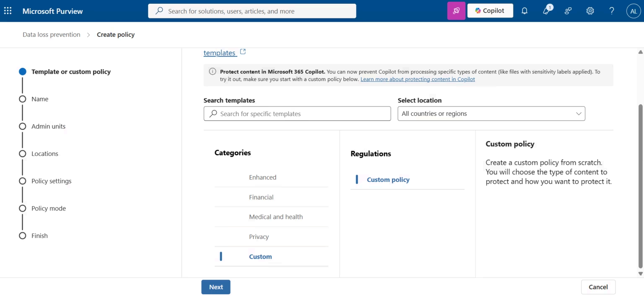Viewport: 644px width, 296px height.
Task: Click the pink rocket icon in header
Action: (x=456, y=11)
